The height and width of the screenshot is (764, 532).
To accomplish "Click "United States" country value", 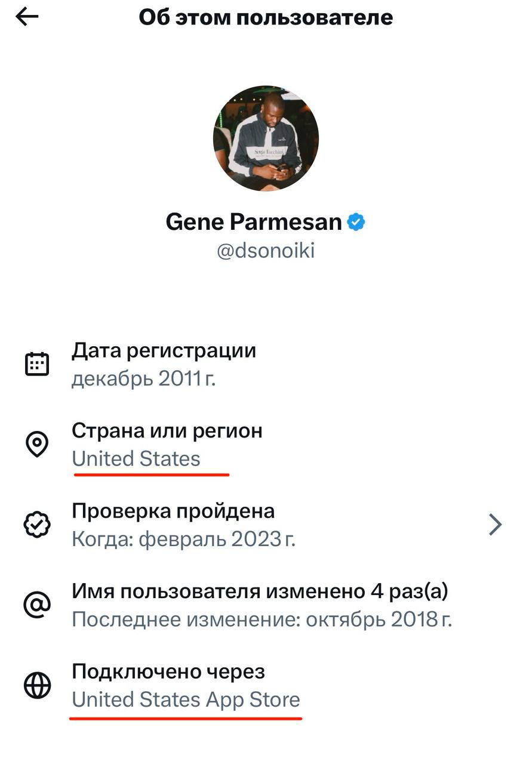I will (x=136, y=459).
